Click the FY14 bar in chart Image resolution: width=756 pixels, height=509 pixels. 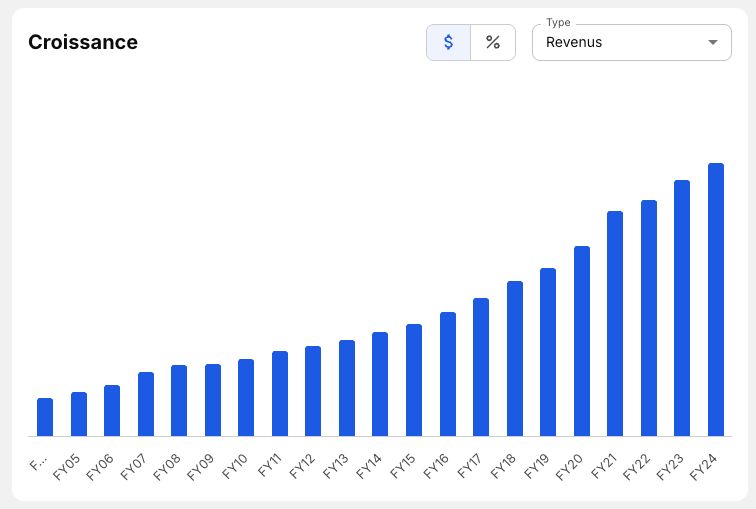380,384
